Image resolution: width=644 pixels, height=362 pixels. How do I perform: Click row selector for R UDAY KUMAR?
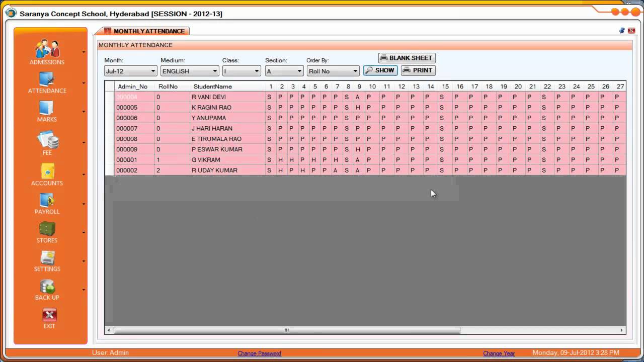pos(109,170)
